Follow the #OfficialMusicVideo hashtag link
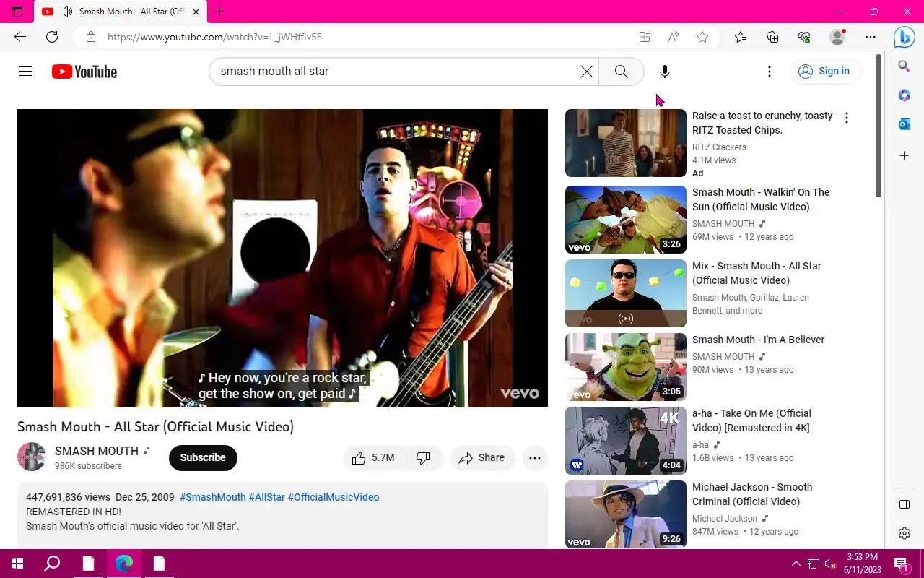The width and height of the screenshot is (924, 578). tap(334, 497)
